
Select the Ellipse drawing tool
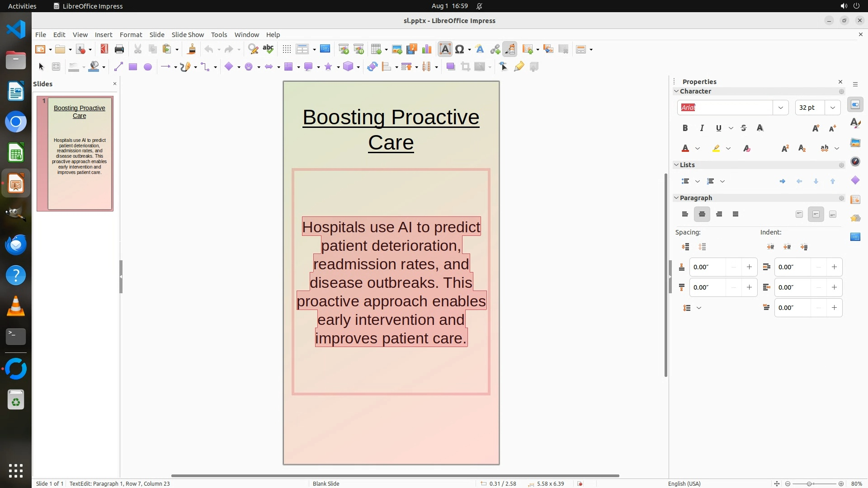(x=147, y=67)
